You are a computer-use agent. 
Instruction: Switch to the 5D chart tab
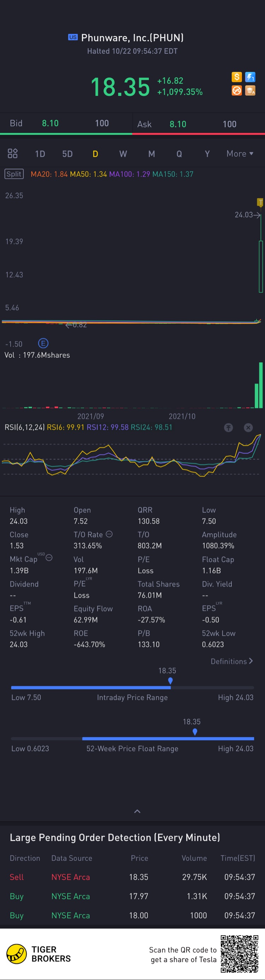click(x=67, y=154)
